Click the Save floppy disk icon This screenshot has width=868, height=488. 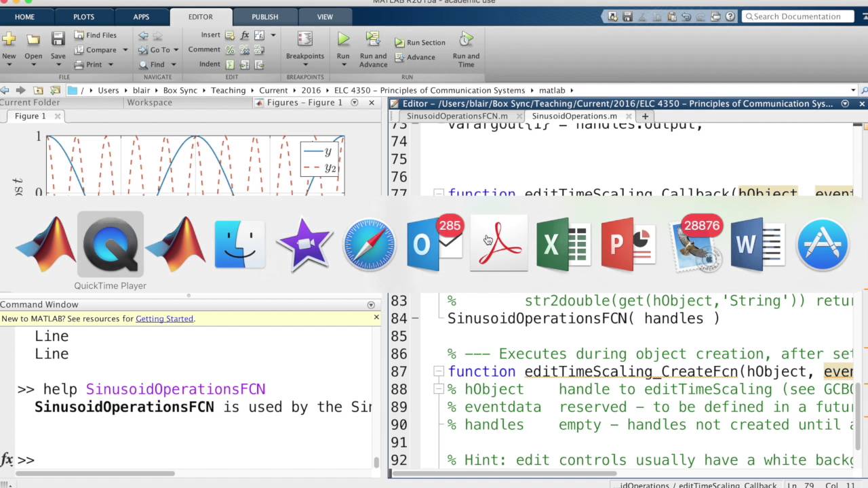click(58, 39)
